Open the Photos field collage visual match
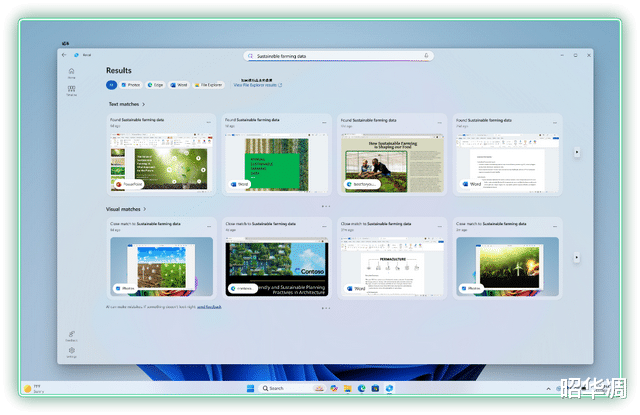Screen dimensions: 640x415 [x=161, y=266]
